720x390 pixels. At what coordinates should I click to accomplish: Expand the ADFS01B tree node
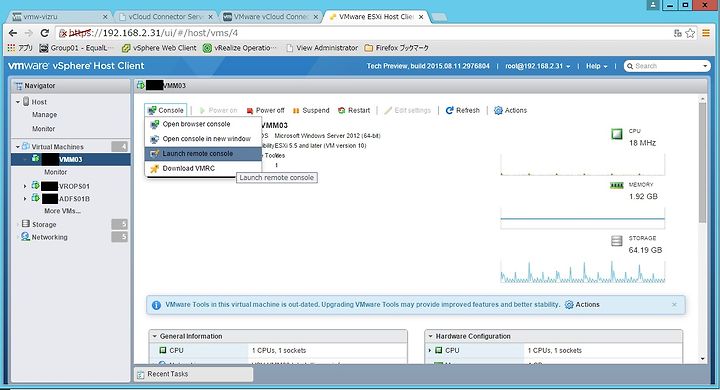point(25,199)
